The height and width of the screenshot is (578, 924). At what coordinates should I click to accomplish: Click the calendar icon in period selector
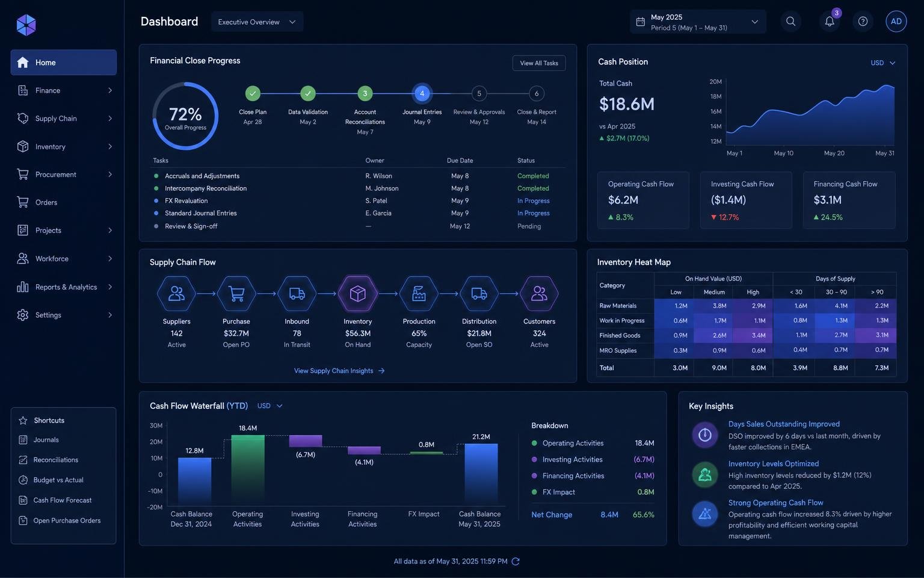coord(641,22)
